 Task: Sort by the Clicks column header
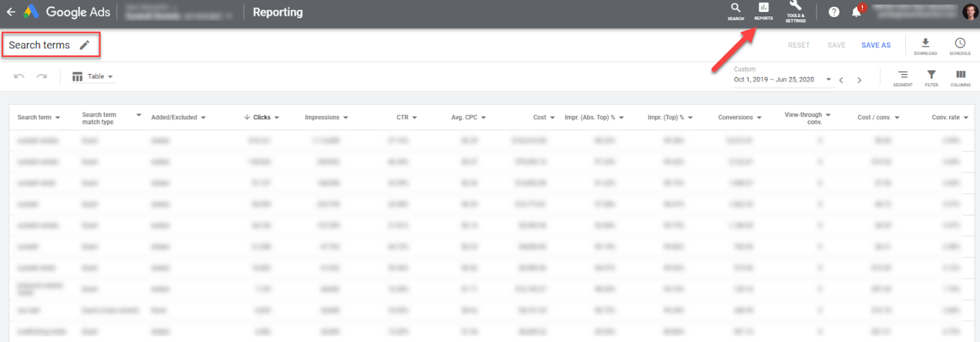(261, 118)
